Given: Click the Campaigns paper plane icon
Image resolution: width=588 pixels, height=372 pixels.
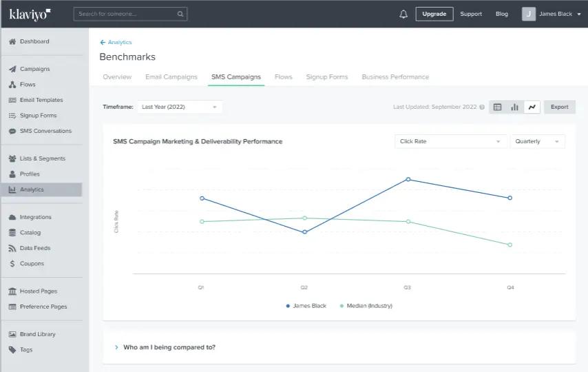Looking at the screenshot, I should pos(12,69).
